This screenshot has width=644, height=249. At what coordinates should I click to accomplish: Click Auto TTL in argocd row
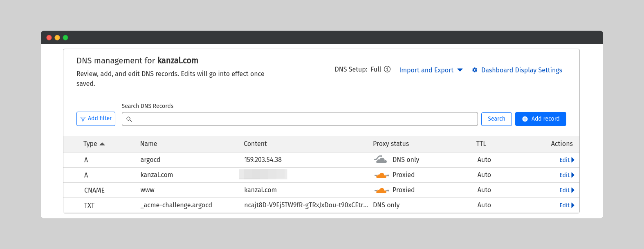pos(484,159)
